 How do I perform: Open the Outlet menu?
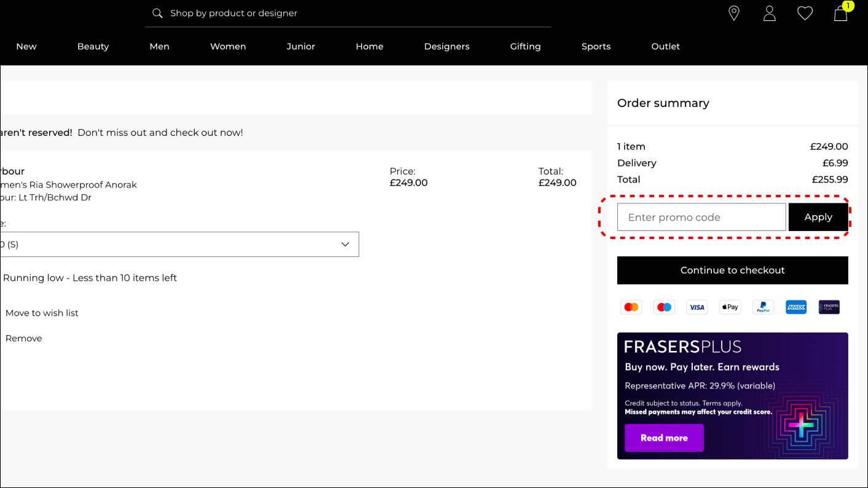pyautogui.click(x=666, y=46)
